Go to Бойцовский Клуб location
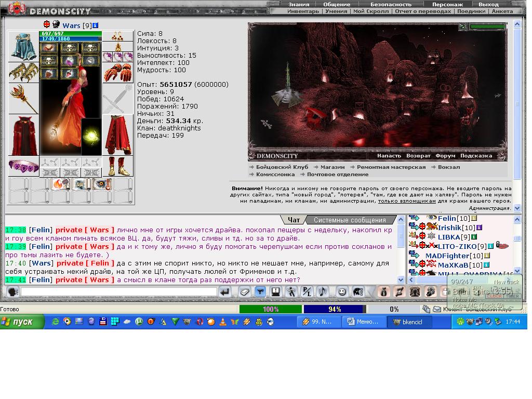 (x=282, y=167)
